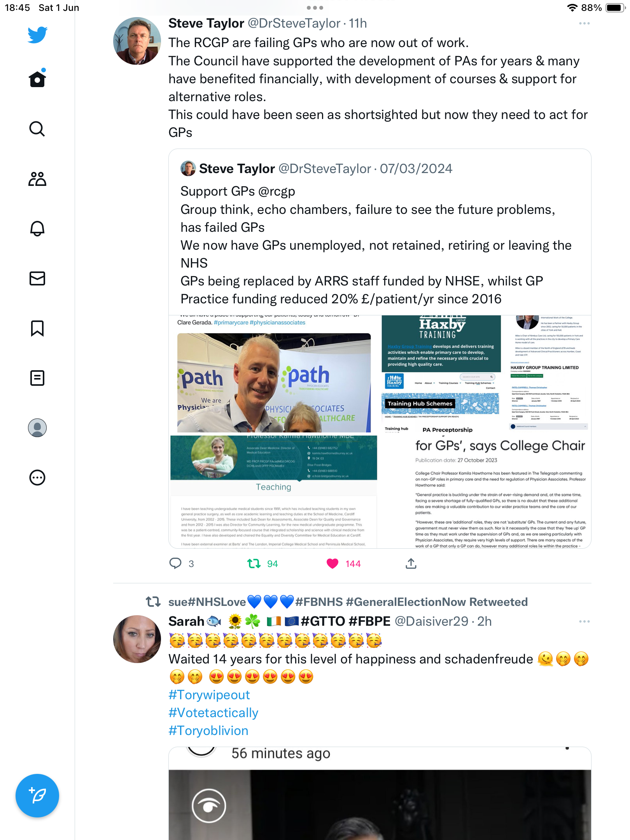Open the Search magnifier icon
The width and height of the screenshot is (630, 840).
37,129
